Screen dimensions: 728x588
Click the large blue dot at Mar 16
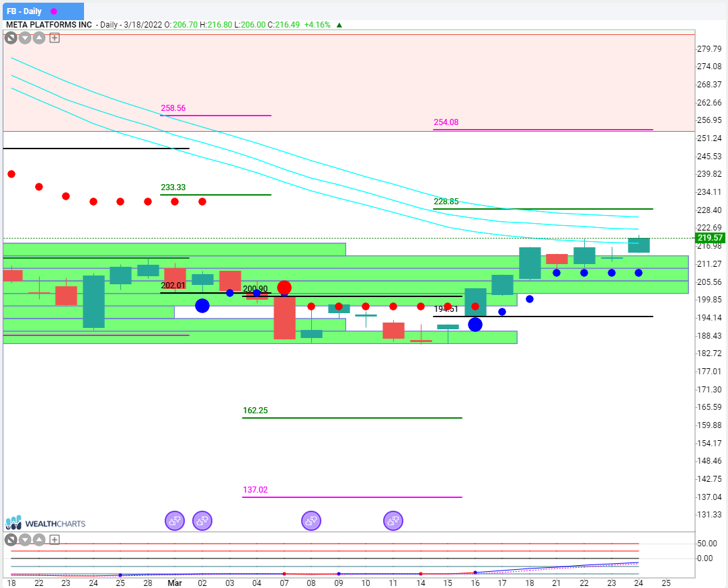(475, 325)
